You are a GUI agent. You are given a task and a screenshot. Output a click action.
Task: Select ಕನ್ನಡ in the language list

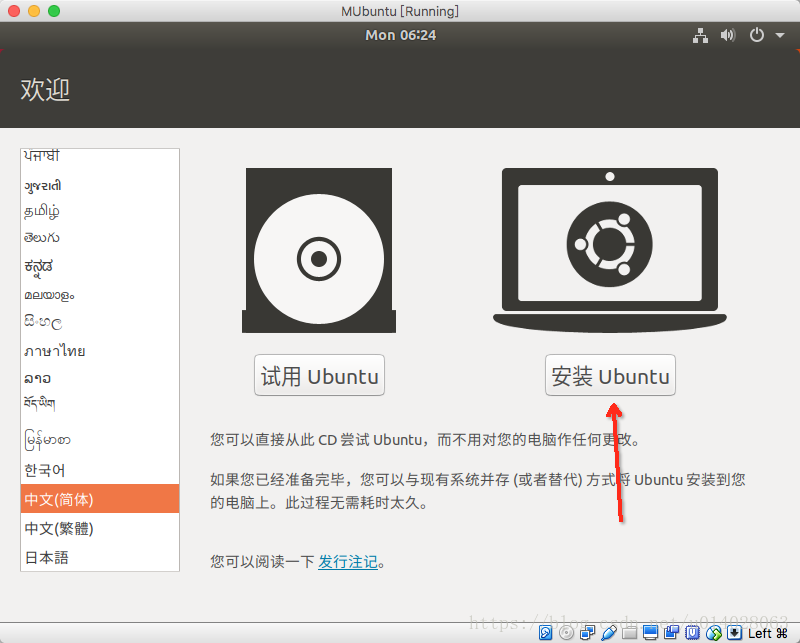(x=100, y=266)
